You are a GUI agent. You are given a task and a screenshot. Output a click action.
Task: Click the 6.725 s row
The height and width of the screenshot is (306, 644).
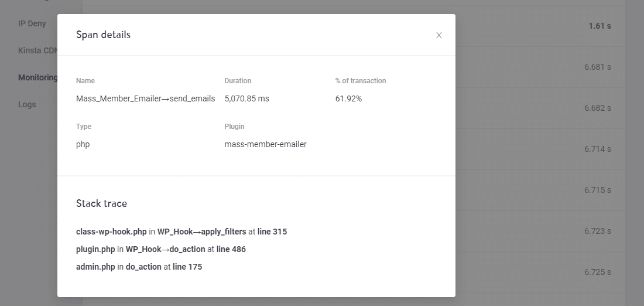(597, 272)
